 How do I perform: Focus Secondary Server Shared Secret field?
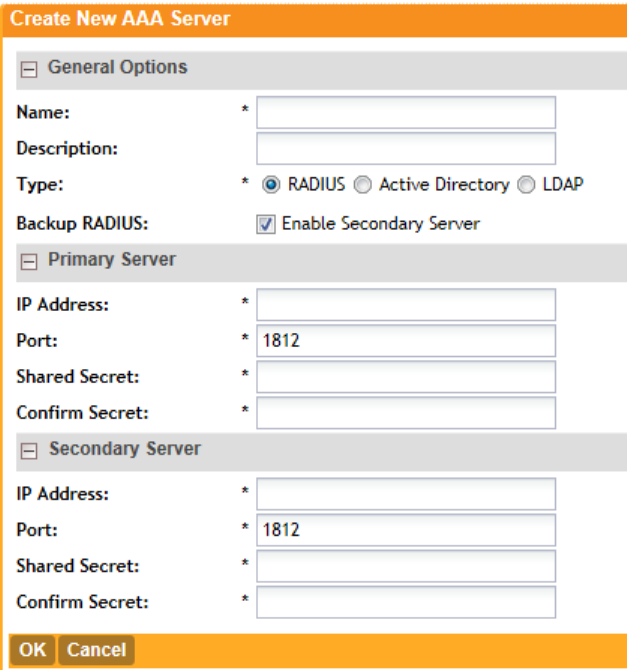[405, 566]
